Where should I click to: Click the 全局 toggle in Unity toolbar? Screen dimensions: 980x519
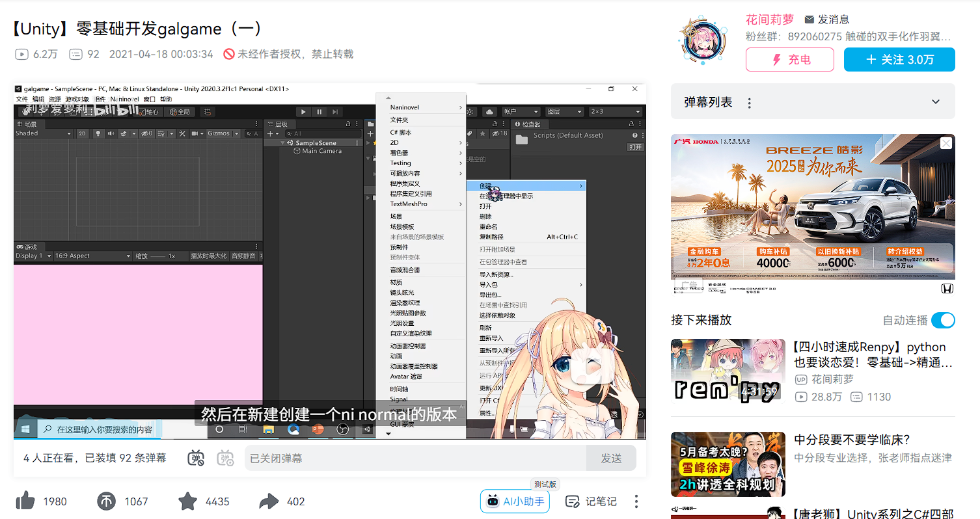tap(180, 112)
